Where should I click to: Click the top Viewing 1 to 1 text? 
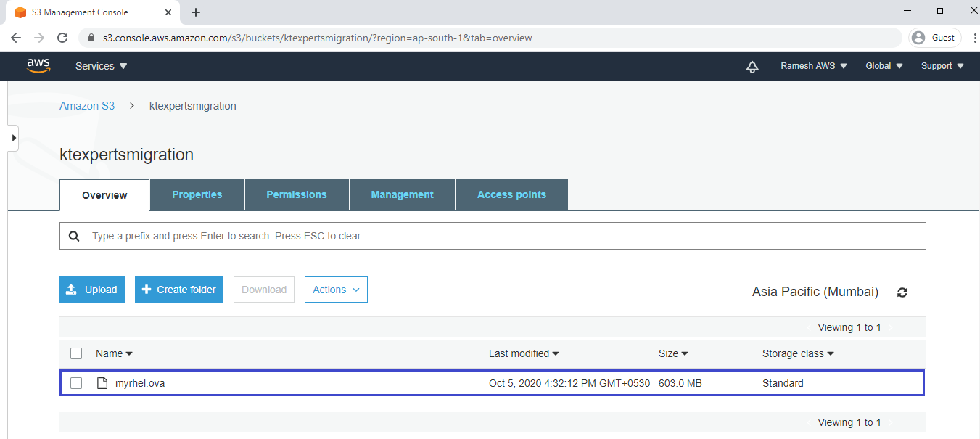849,327
